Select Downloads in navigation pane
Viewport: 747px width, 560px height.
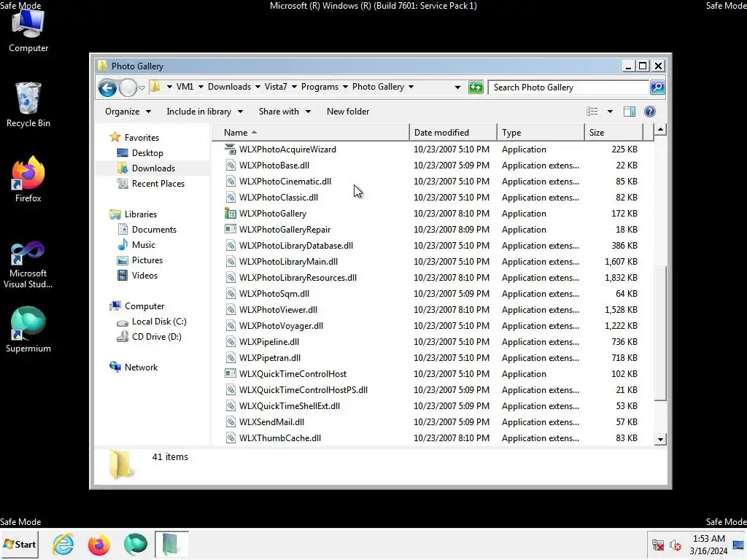(x=146, y=168)
